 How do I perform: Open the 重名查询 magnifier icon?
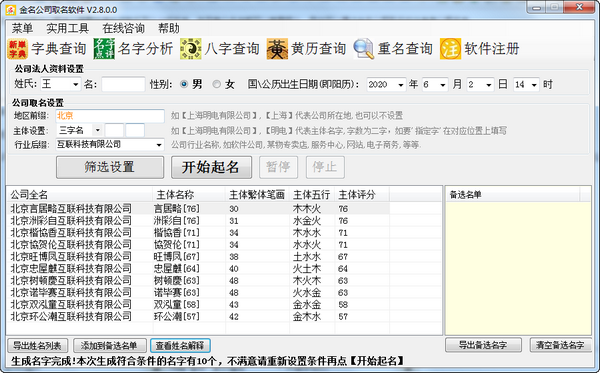[364, 49]
